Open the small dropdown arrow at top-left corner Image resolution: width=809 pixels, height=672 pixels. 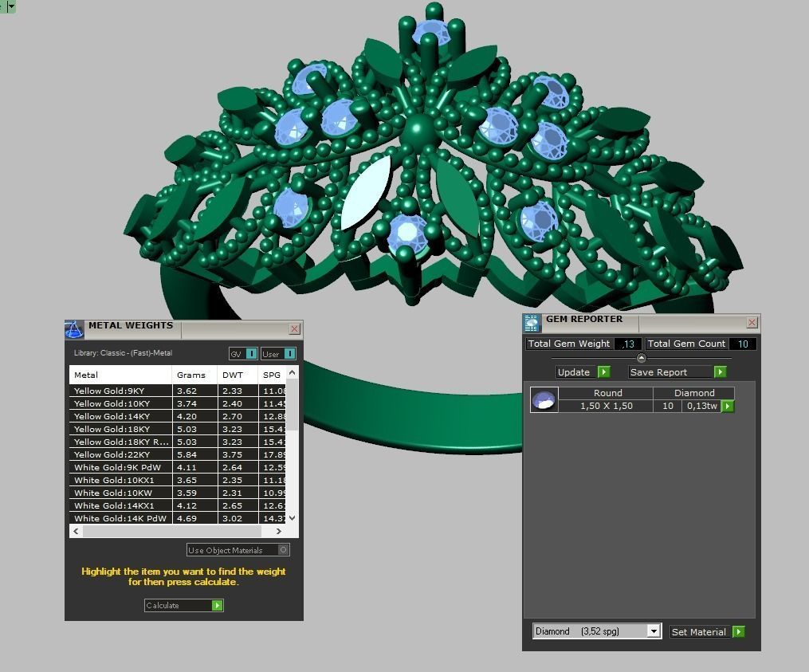point(10,6)
